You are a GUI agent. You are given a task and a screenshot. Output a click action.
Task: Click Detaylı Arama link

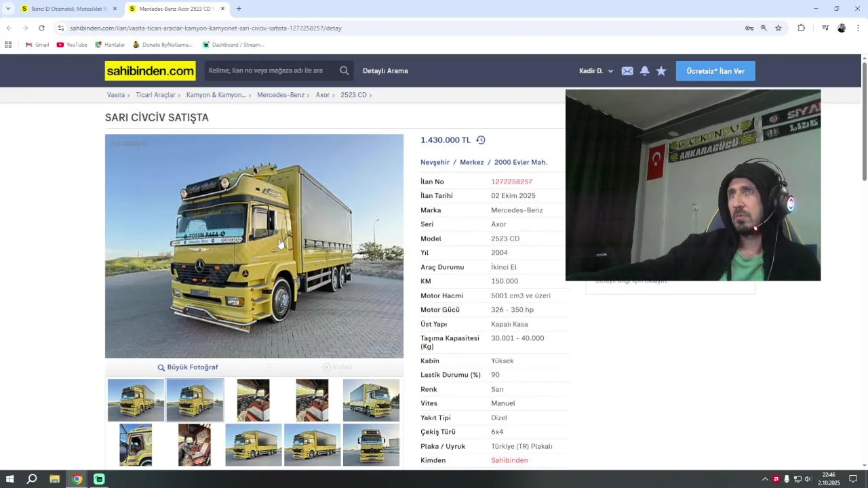coord(385,71)
